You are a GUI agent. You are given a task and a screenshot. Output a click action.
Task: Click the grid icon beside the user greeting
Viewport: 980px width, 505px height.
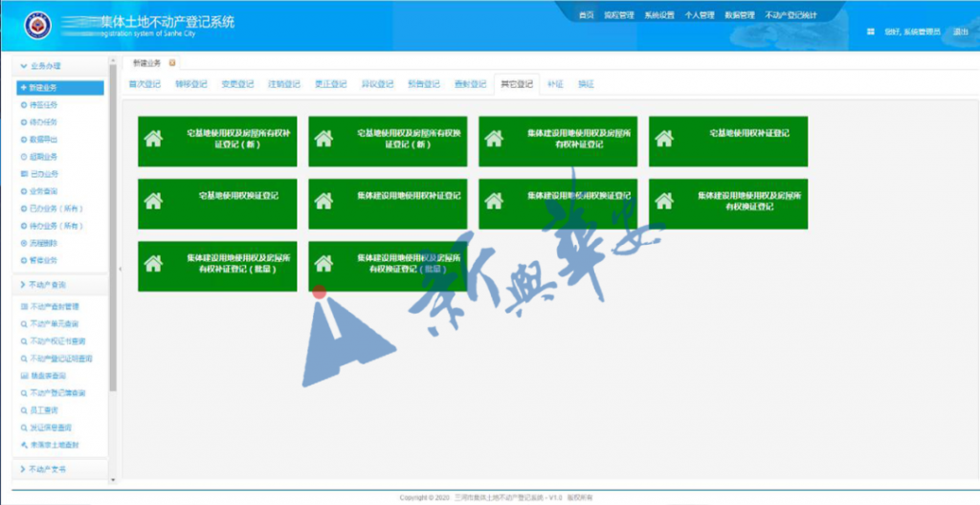click(x=871, y=32)
